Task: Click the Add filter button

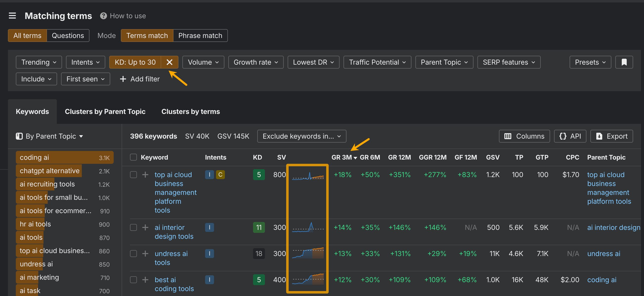Action: pyautogui.click(x=139, y=79)
